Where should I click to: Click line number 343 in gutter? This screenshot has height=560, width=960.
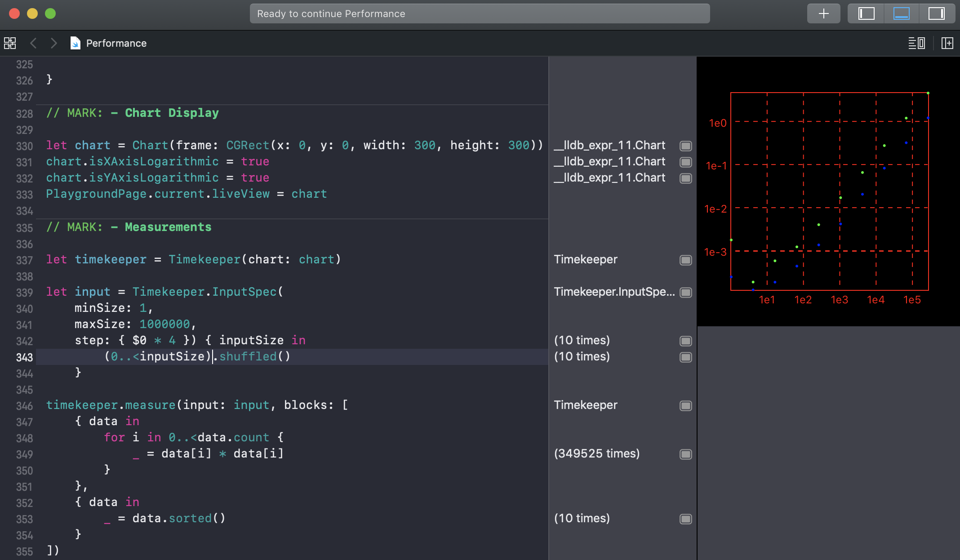tap(24, 357)
